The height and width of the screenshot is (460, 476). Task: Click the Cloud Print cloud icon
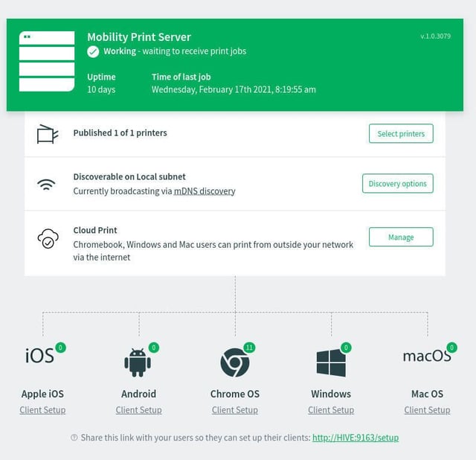pos(48,238)
